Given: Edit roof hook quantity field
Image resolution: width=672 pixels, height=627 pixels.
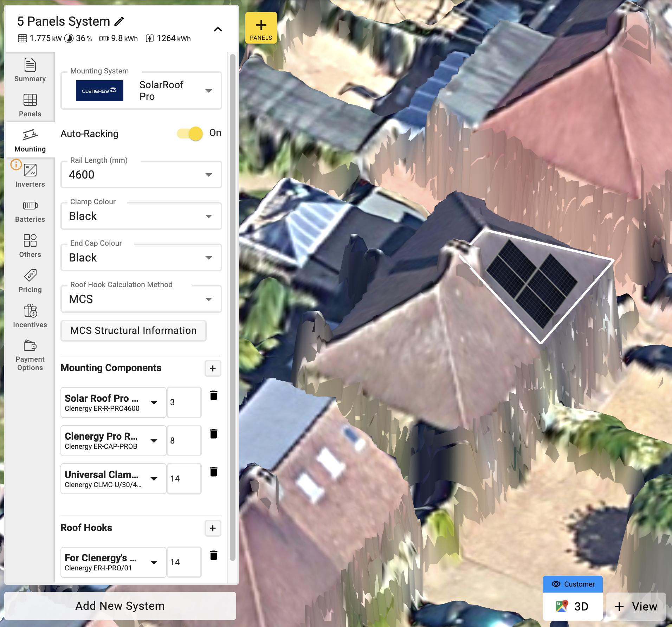Looking at the screenshot, I should point(184,562).
